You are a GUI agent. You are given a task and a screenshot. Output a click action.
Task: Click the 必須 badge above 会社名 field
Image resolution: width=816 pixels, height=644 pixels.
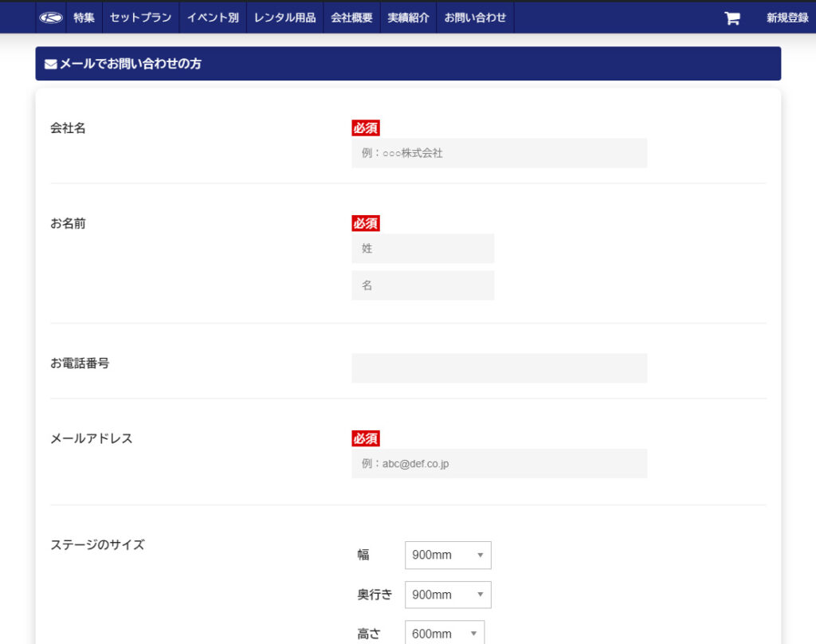pos(365,128)
